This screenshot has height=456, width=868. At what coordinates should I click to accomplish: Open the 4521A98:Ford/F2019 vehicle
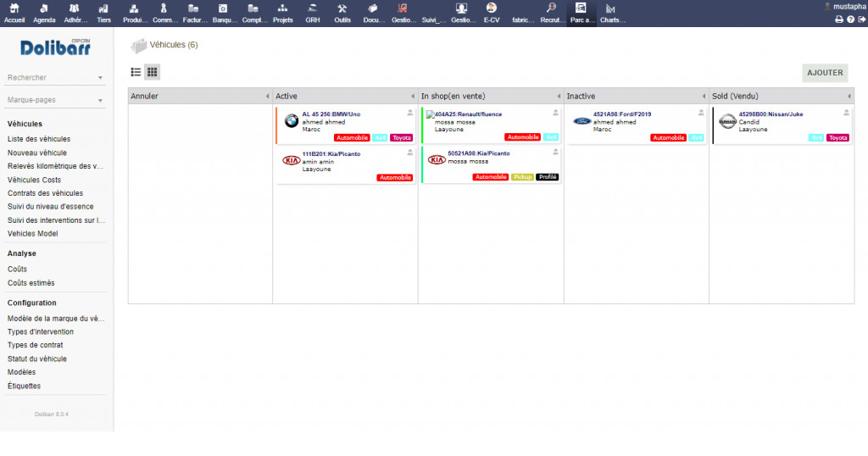(622, 114)
